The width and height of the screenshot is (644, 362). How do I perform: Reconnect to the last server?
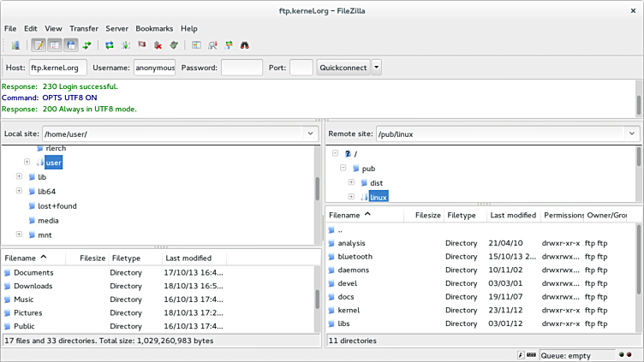175,45
